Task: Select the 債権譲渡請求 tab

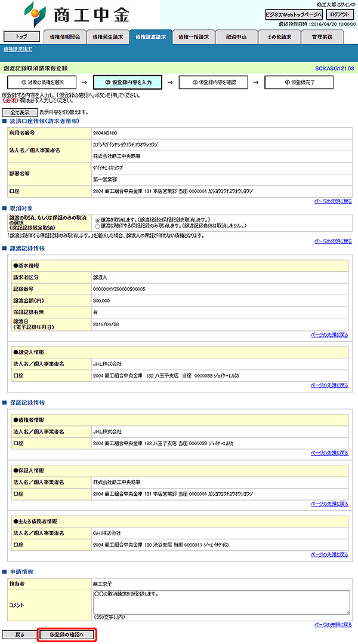Action: click(150, 37)
